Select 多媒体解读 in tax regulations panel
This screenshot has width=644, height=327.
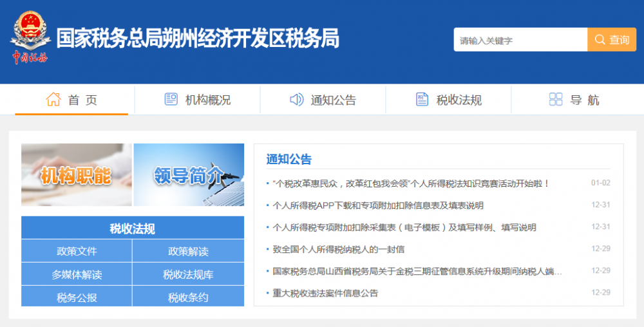(x=77, y=274)
